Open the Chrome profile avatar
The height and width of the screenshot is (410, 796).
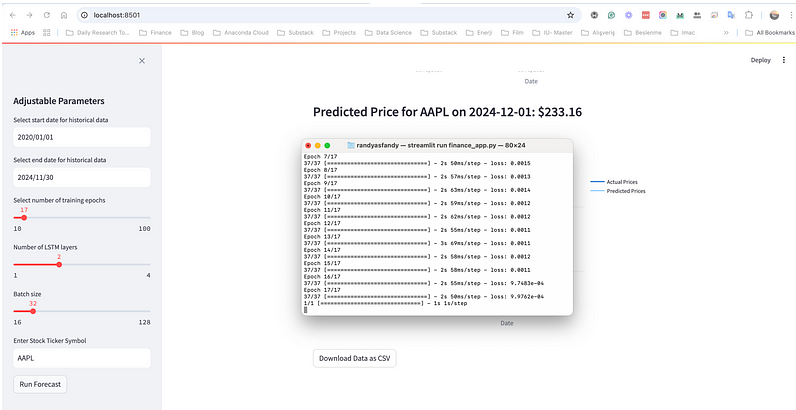pos(774,15)
